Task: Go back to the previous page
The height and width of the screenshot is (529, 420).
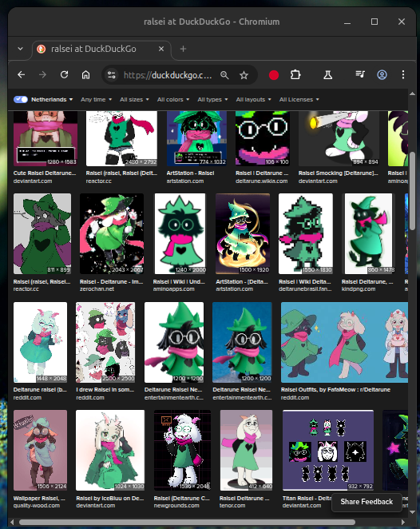Action: tap(22, 75)
